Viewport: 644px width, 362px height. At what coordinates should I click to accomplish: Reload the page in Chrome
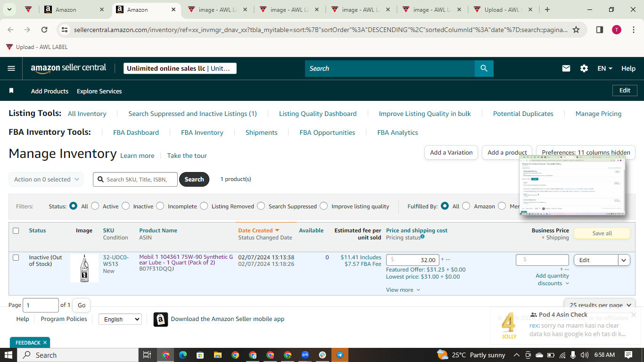pos(44,30)
